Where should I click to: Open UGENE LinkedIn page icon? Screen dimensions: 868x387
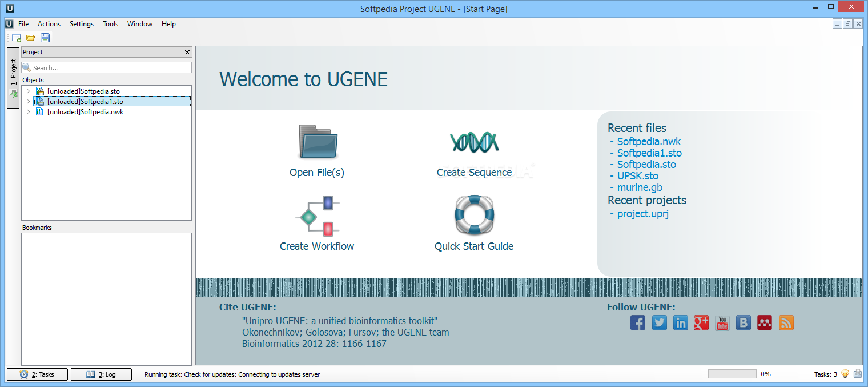pyautogui.click(x=681, y=323)
